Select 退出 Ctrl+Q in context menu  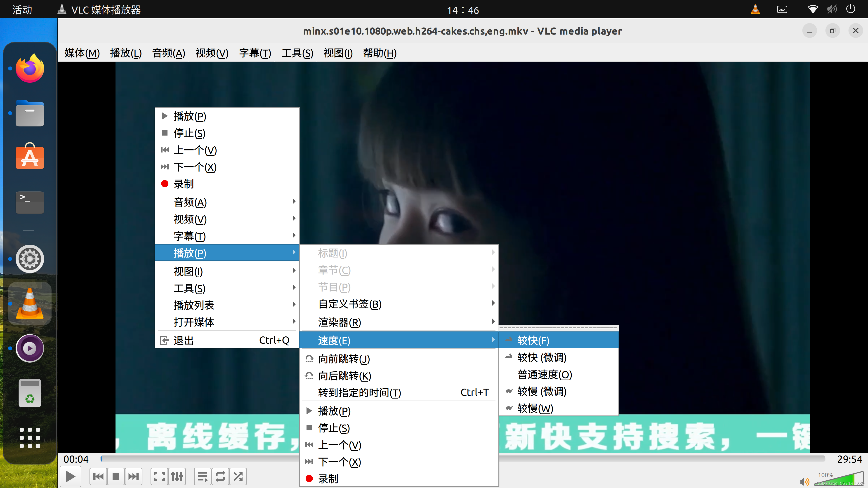(227, 340)
